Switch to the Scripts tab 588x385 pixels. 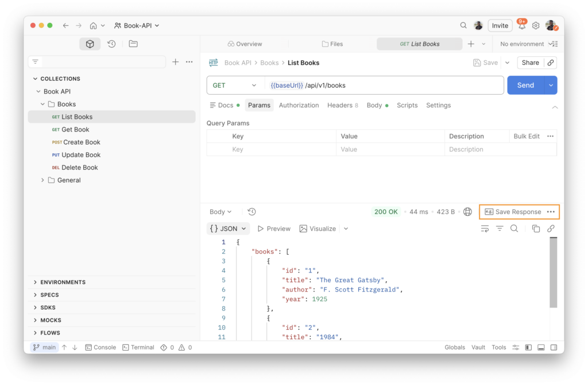407,106
